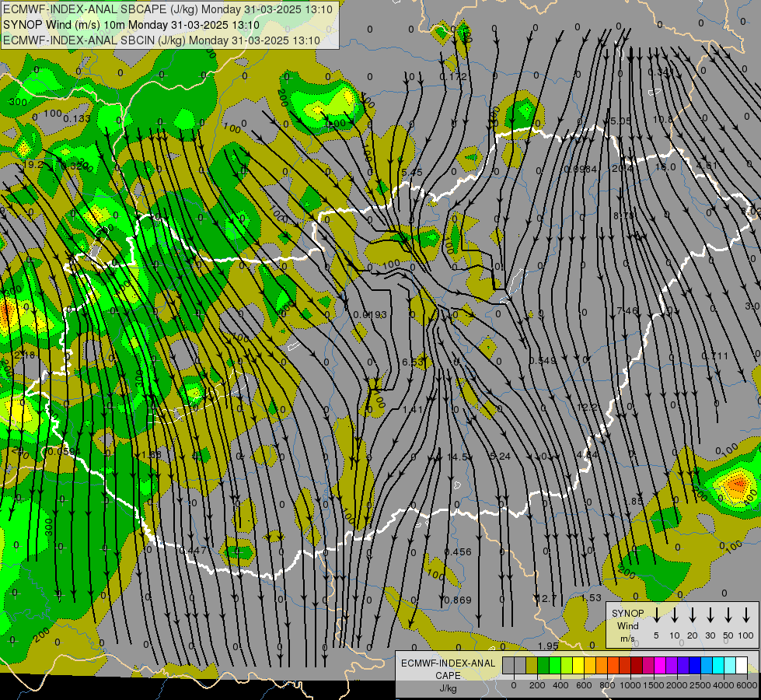
Task: Click the 1500 tick on CAPE legend scale
Action: pyautogui.click(x=654, y=685)
